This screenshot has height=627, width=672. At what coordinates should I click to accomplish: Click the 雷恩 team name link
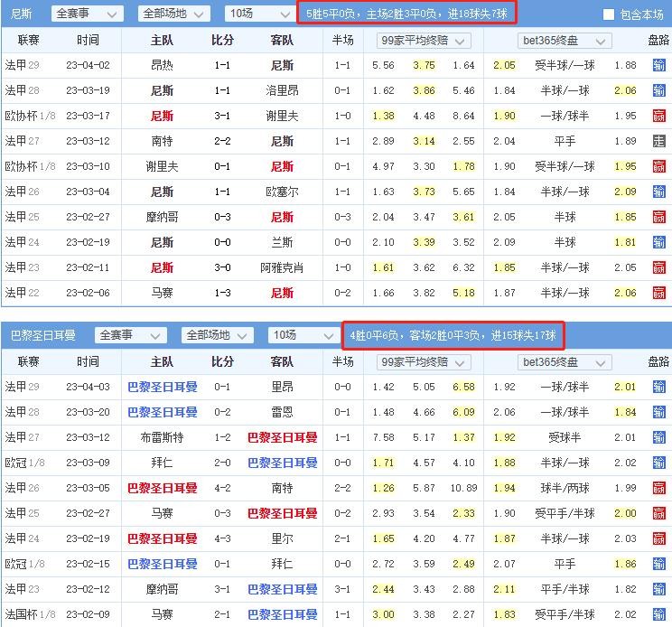coord(282,413)
